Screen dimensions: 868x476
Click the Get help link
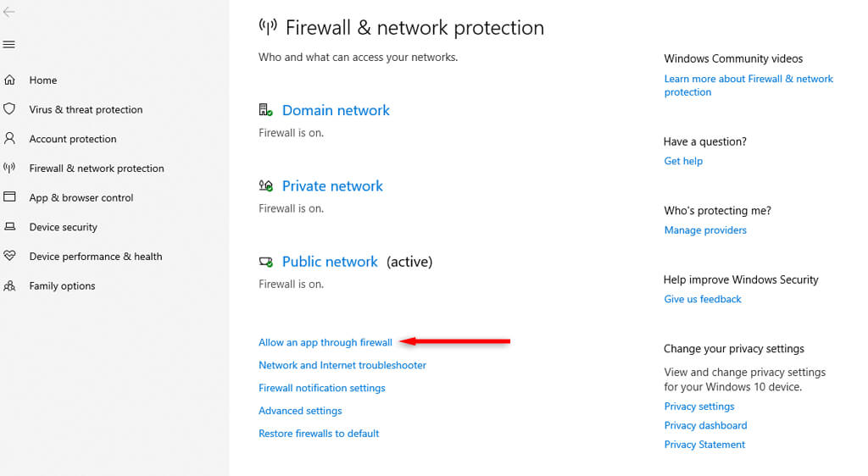tap(683, 161)
